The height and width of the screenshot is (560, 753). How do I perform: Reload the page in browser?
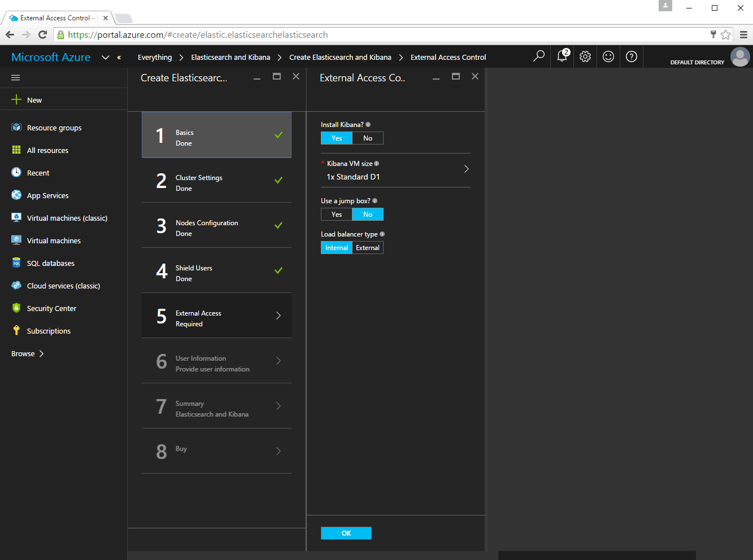click(x=42, y=34)
